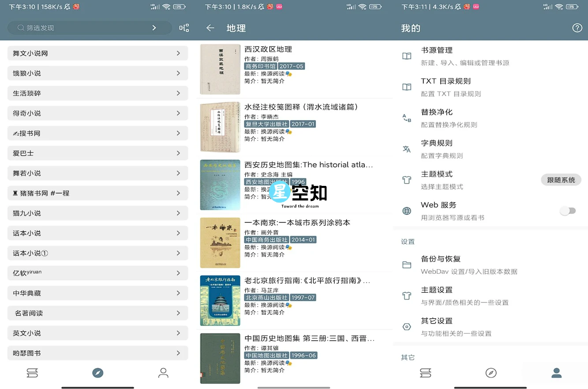Open the book 西汉政区地理
This screenshot has height=389, width=588.
coord(268,49)
